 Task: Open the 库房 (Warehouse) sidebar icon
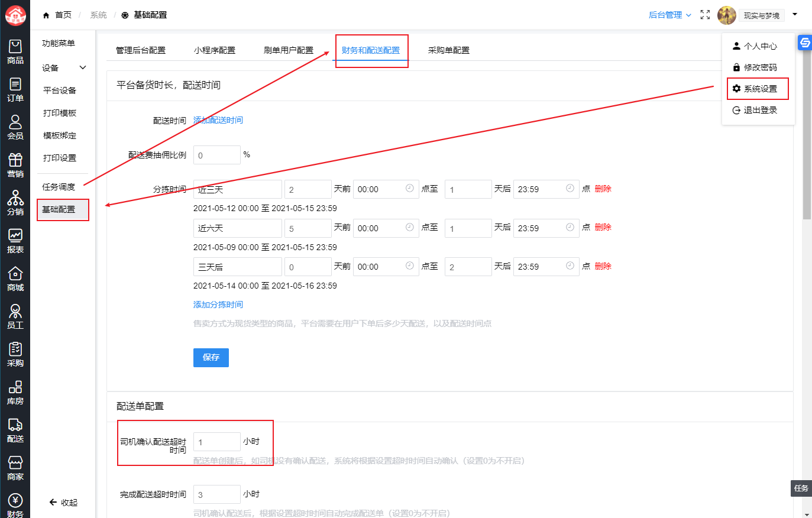point(15,392)
